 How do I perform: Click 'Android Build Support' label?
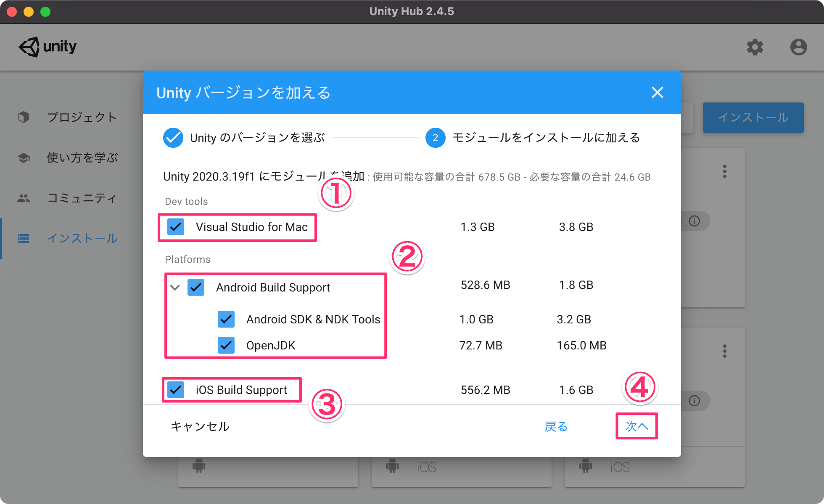[273, 287]
